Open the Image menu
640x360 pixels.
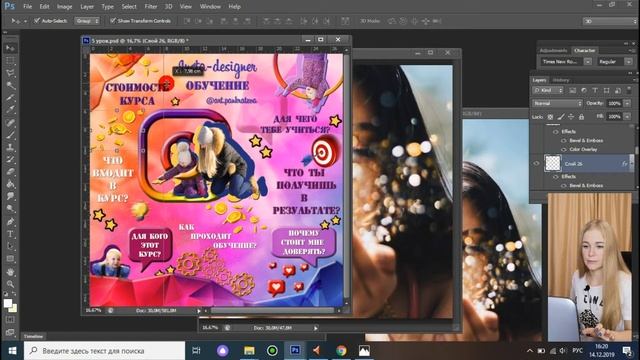[x=64, y=7]
